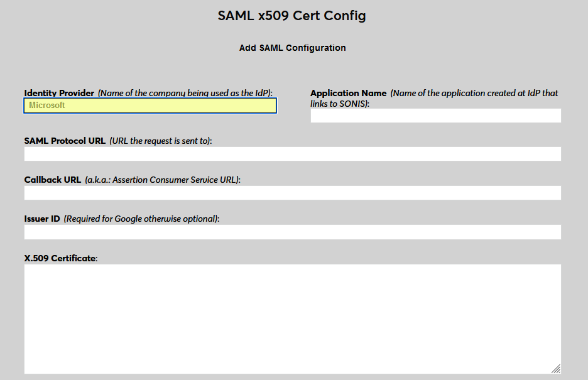Click the Issuer ID label
The height and width of the screenshot is (380, 588).
pyautogui.click(x=40, y=219)
